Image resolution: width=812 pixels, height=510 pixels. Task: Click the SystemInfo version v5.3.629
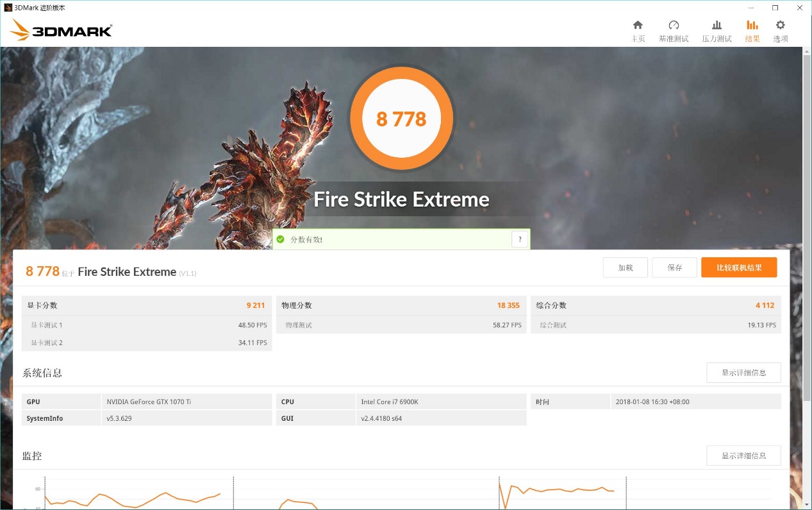[x=119, y=418]
